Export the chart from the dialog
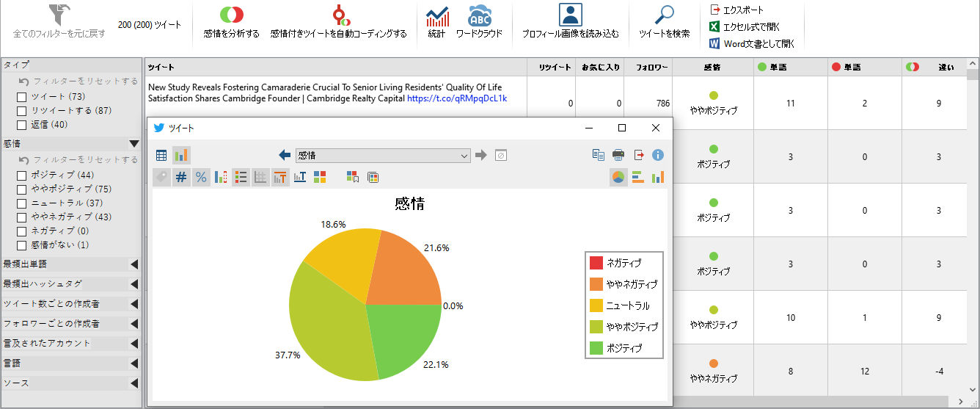The width and height of the screenshot is (980, 409). [x=638, y=155]
